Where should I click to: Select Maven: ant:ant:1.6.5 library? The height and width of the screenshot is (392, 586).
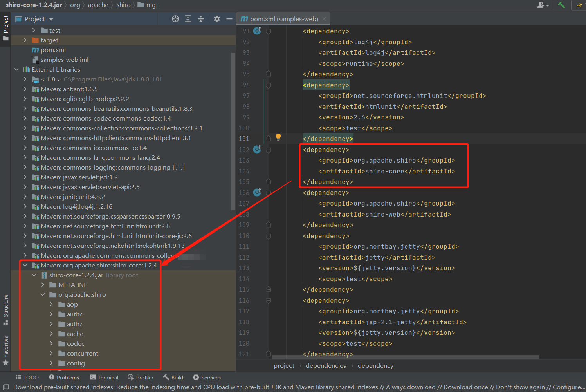(x=69, y=89)
